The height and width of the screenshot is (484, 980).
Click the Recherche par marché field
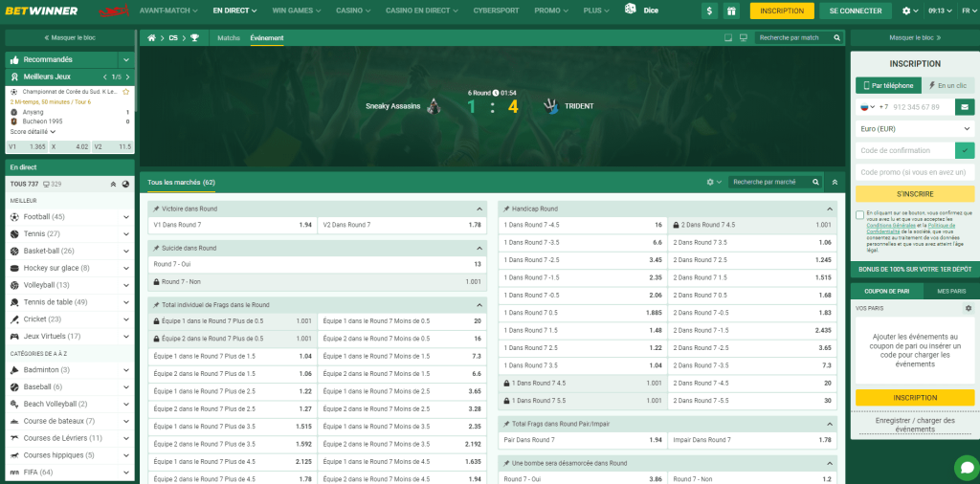tap(770, 183)
